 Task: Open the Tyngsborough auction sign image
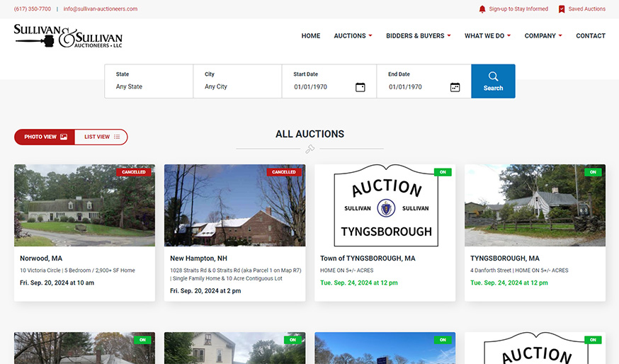[385, 205]
